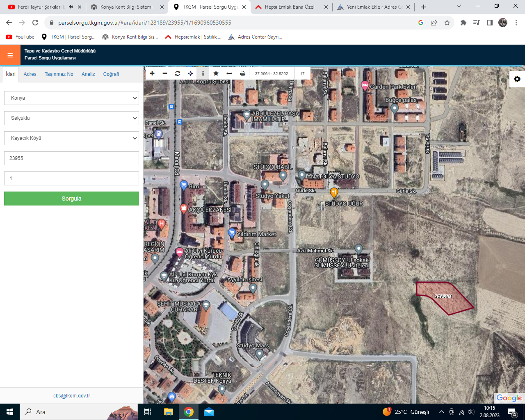Switch to the Taşınmaz No tab
Viewport: 525px width, 420px height.
pos(59,74)
